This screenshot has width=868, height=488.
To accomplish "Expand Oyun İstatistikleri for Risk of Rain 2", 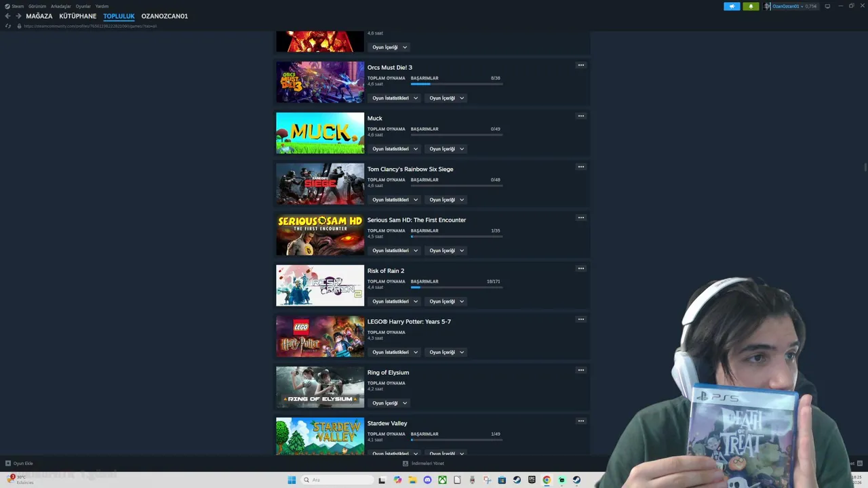I will tap(395, 302).
